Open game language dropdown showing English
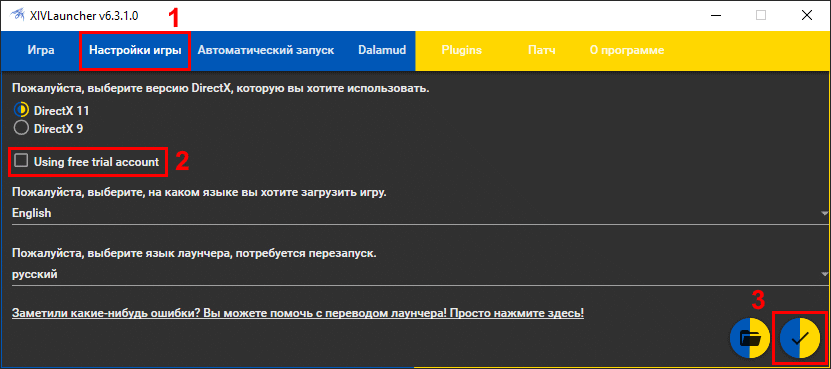Screen dimensions: 831x369 pyautogui.click(x=420, y=214)
